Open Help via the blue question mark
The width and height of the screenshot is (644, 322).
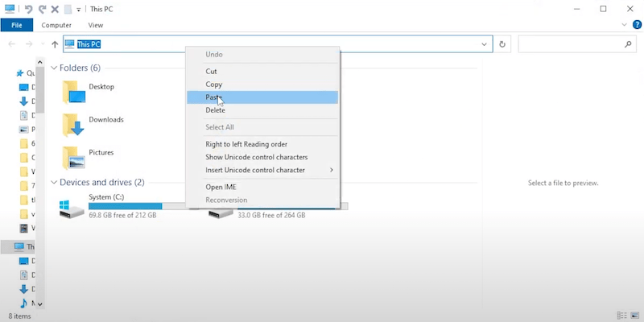(x=637, y=25)
